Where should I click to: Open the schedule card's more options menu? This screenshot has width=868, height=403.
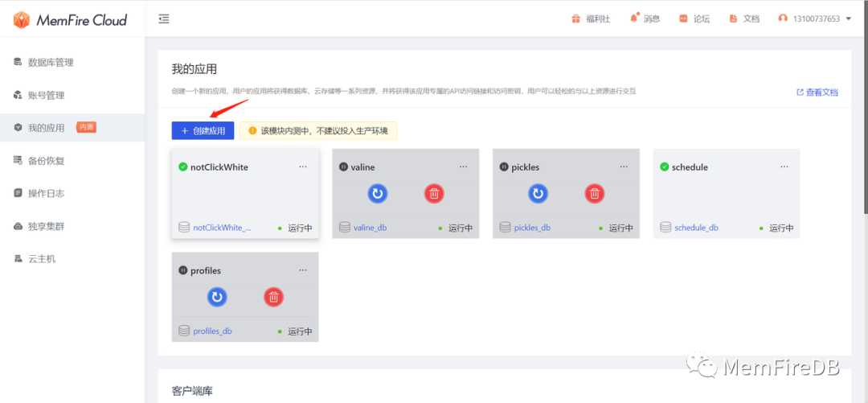784,167
